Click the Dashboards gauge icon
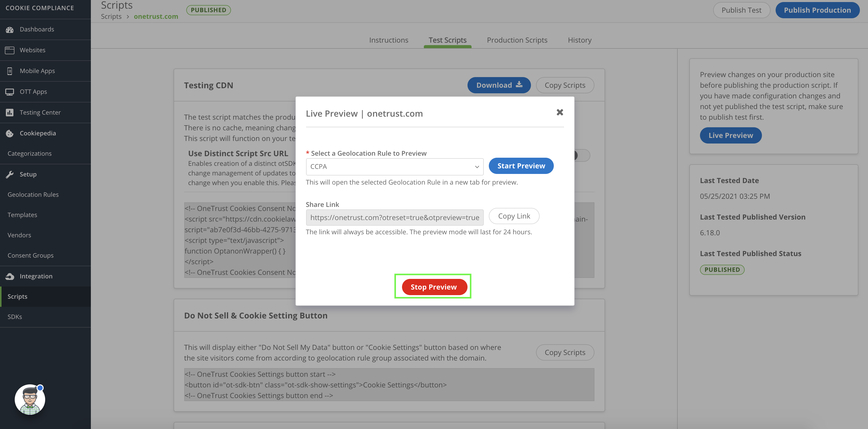 click(x=10, y=30)
